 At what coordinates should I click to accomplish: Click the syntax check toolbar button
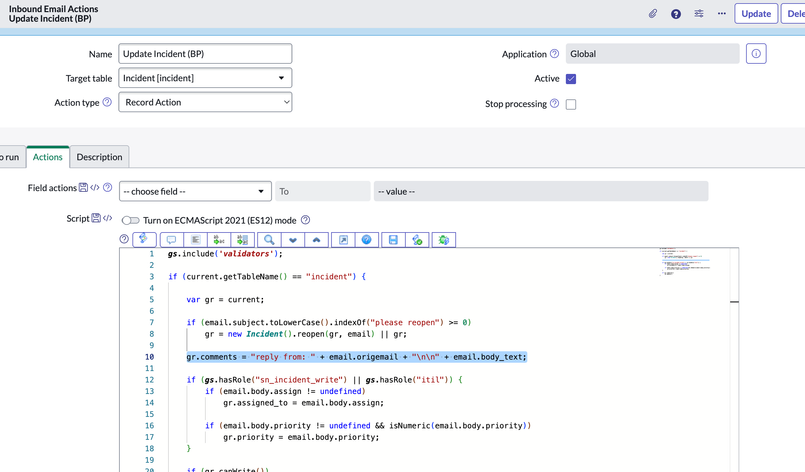(x=417, y=240)
